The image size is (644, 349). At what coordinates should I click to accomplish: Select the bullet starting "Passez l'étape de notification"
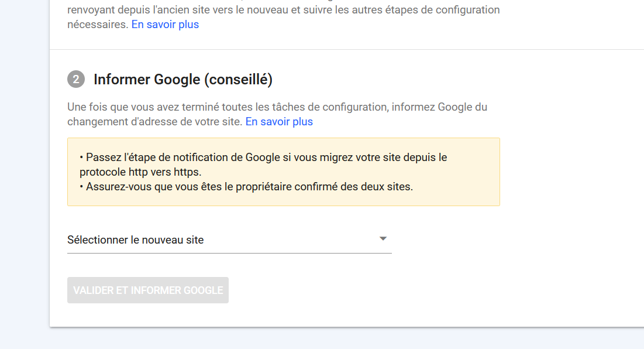tap(263, 158)
